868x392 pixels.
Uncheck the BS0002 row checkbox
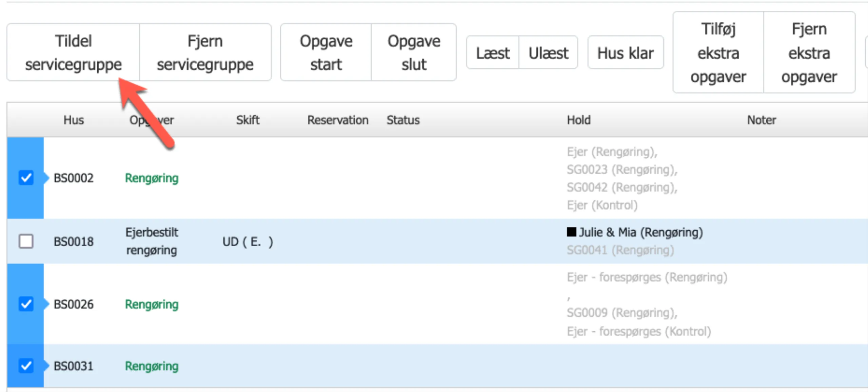pyautogui.click(x=26, y=178)
